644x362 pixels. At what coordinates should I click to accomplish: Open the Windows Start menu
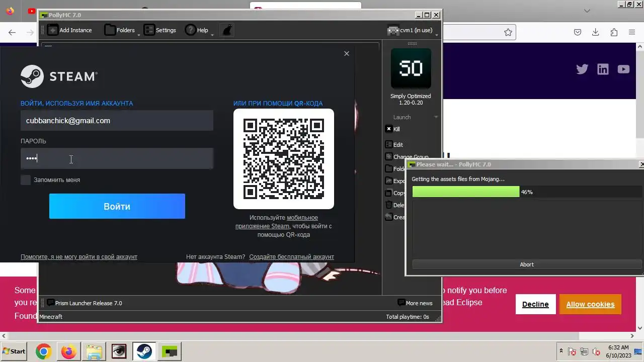[14, 351]
